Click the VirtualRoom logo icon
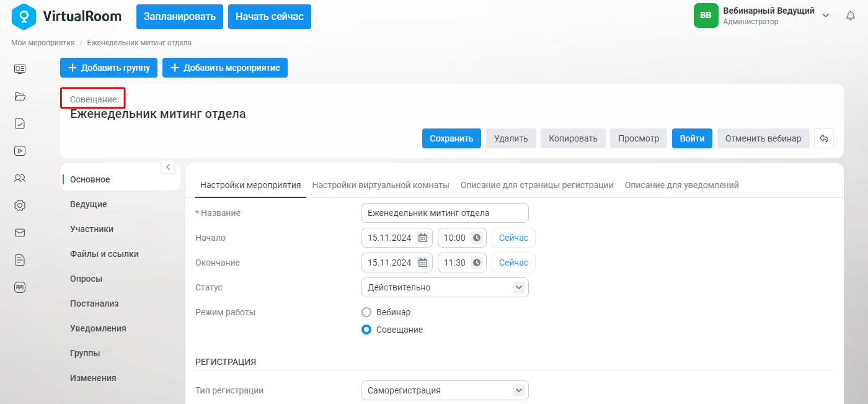868x404 pixels. point(24,16)
